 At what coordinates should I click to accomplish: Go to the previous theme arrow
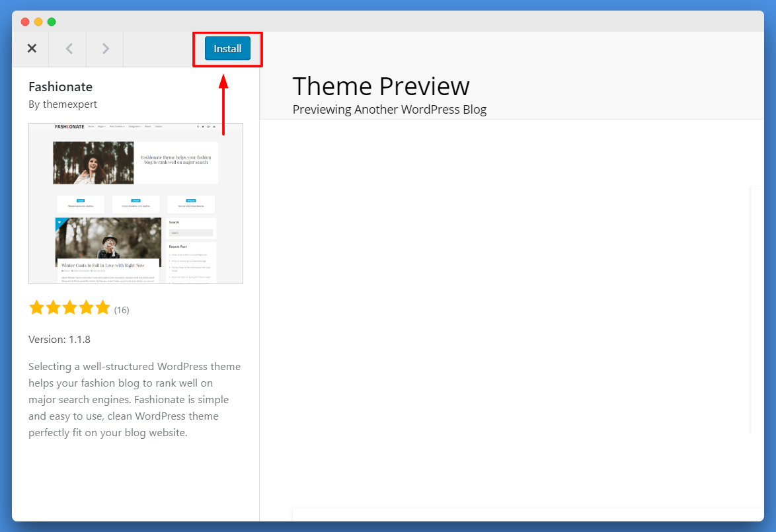point(69,48)
